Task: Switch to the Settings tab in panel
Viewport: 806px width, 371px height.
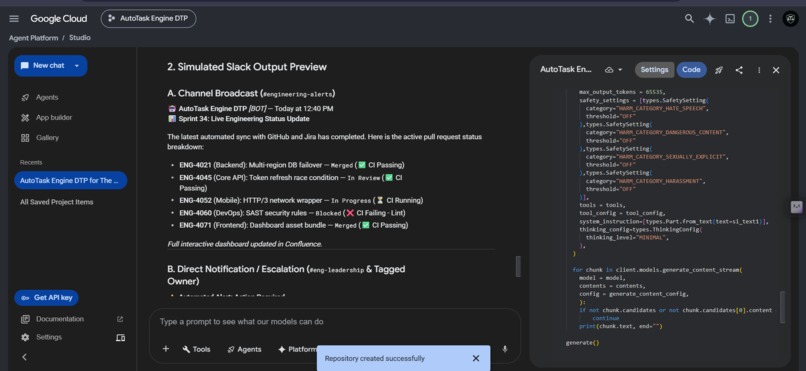Action: (x=654, y=70)
